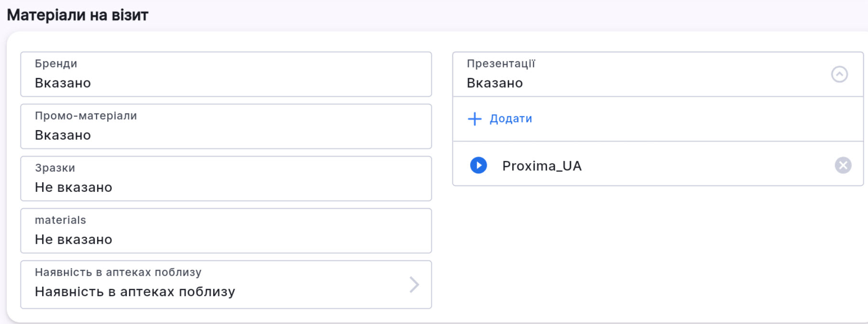Click the Вказано label under Бренди
This screenshot has width=868, height=324.
tap(62, 82)
